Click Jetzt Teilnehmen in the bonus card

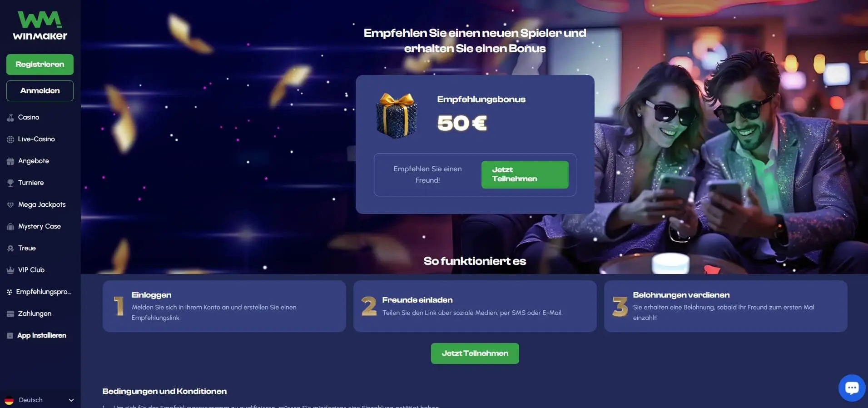pos(525,174)
